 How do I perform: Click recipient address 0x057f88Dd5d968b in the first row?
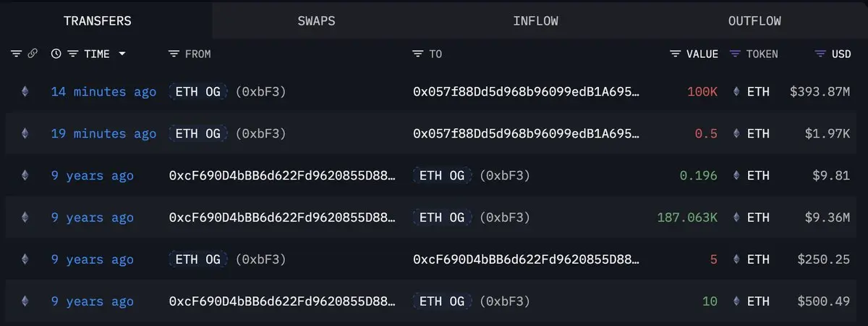click(x=527, y=92)
